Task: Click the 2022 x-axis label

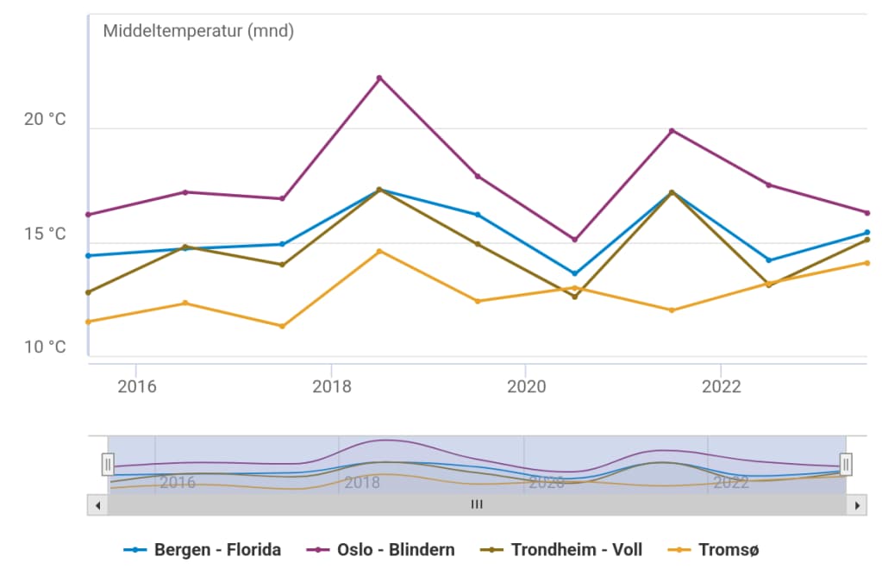Action: coord(721,385)
